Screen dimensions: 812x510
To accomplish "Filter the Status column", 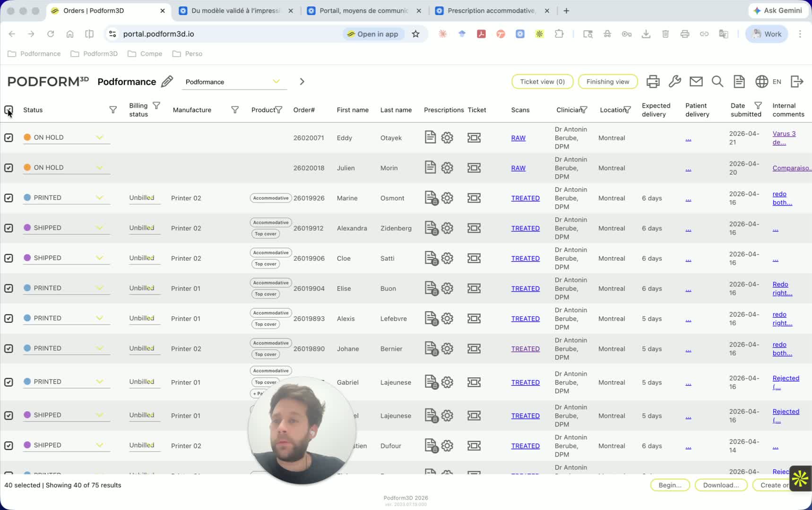I will [x=113, y=110].
